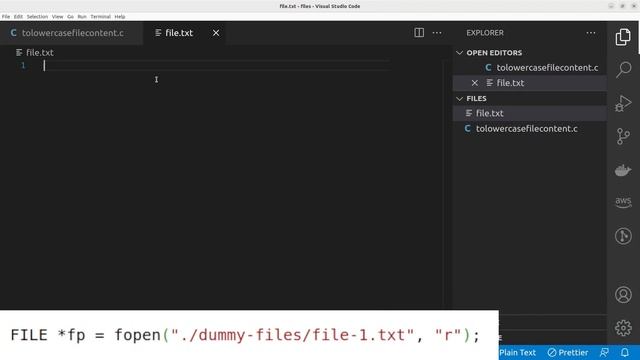640x360 pixels.
Task: Open tolowercasefilecontent.c in the FILES tree
Action: pyautogui.click(x=529, y=129)
